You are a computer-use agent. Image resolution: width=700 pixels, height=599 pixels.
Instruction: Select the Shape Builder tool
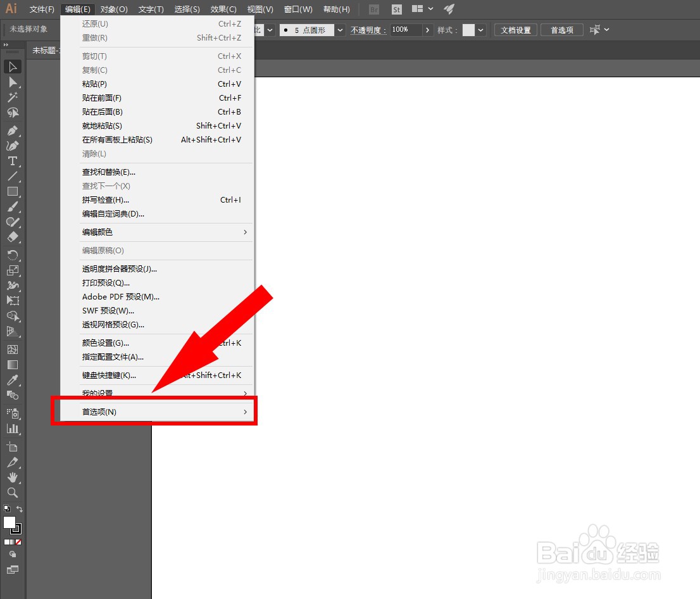coord(13,316)
